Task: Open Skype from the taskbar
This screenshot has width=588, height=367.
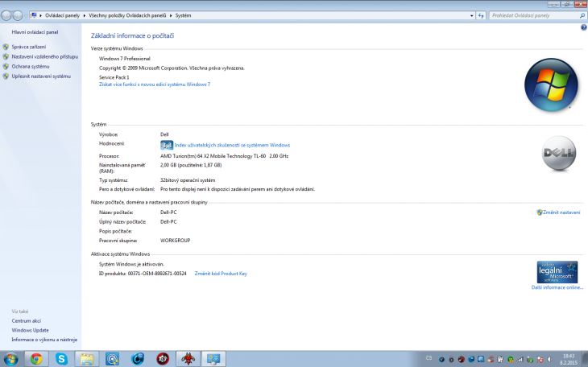Action: [x=61, y=359]
